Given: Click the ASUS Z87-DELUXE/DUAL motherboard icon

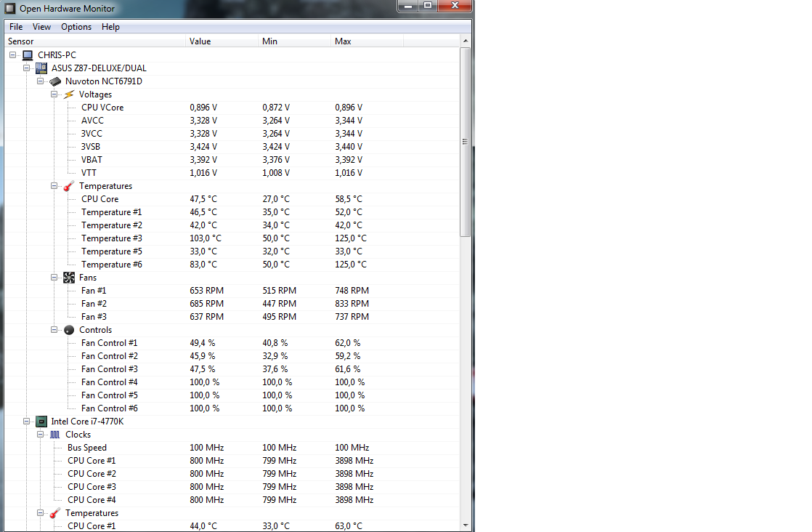Looking at the screenshot, I should [x=41, y=68].
